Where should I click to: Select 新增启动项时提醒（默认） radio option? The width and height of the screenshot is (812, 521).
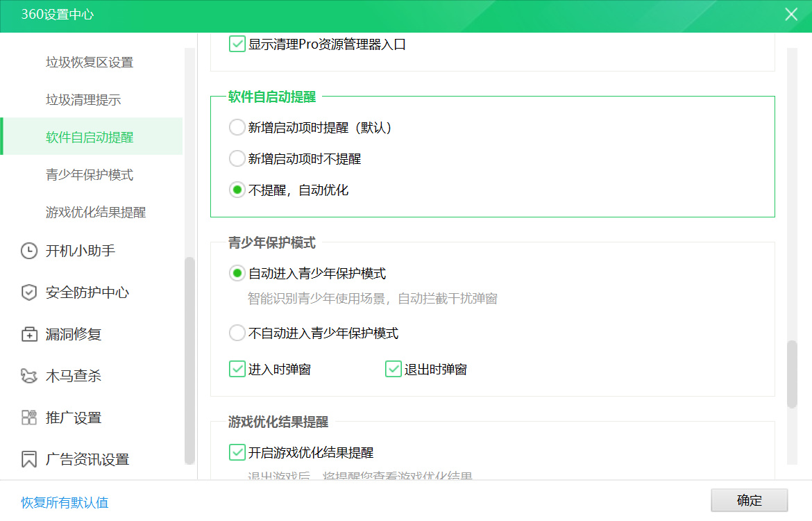pyautogui.click(x=236, y=128)
